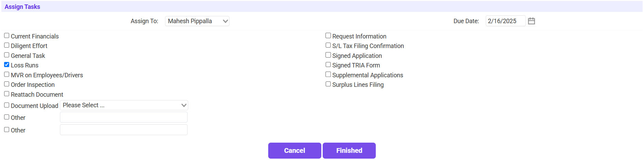Select MVR on Employees/Drivers checkbox
The height and width of the screenshot is (160, 644).
point(7,75)
